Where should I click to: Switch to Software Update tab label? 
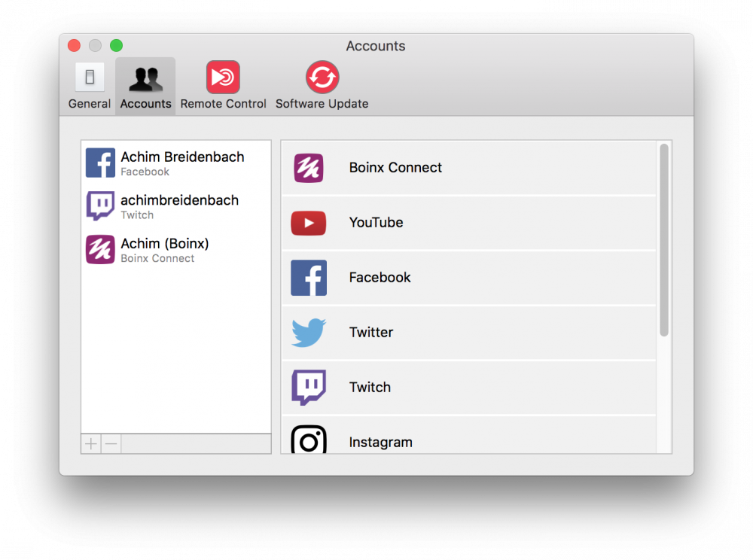point(322,104)
